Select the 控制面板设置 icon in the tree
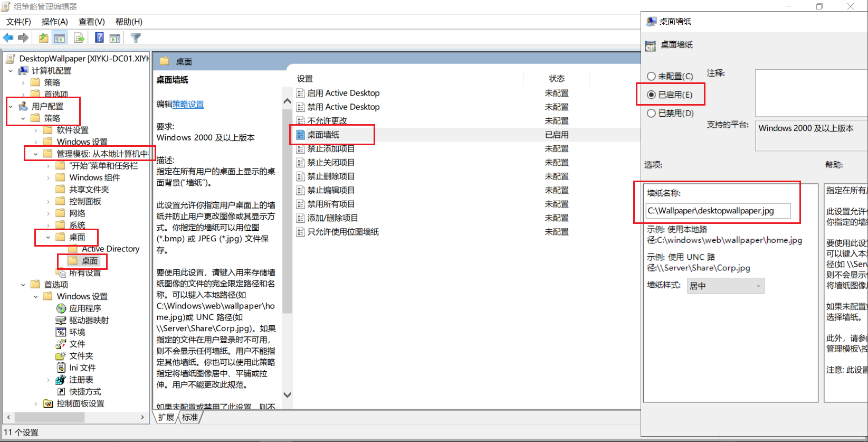Image resolution: width=868 pixels, height=442 pixels. tap(49, 403)
